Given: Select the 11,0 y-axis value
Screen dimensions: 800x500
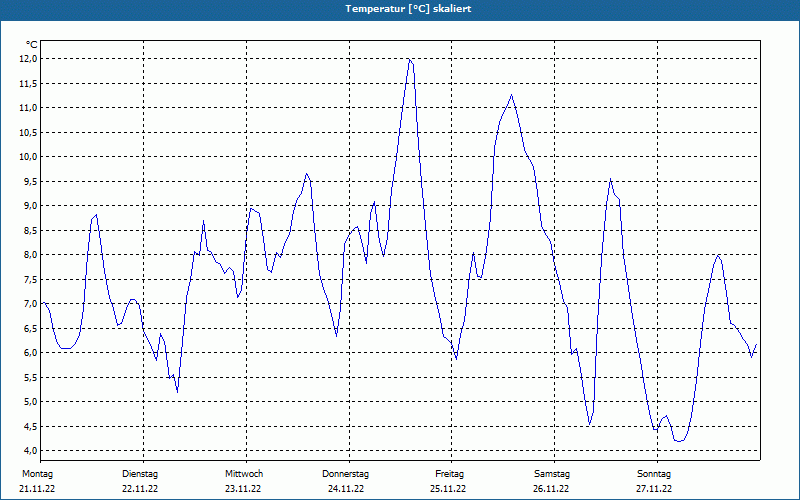Looking at the screenshot, I should coord(29,108).
